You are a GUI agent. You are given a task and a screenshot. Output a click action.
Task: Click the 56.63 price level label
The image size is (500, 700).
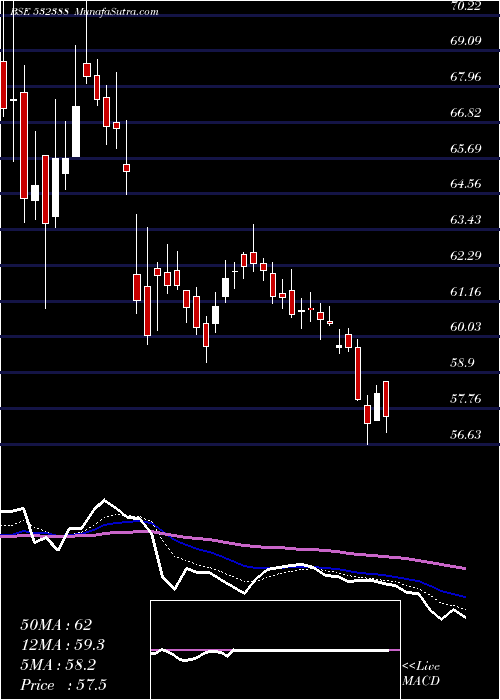(464, 434)
